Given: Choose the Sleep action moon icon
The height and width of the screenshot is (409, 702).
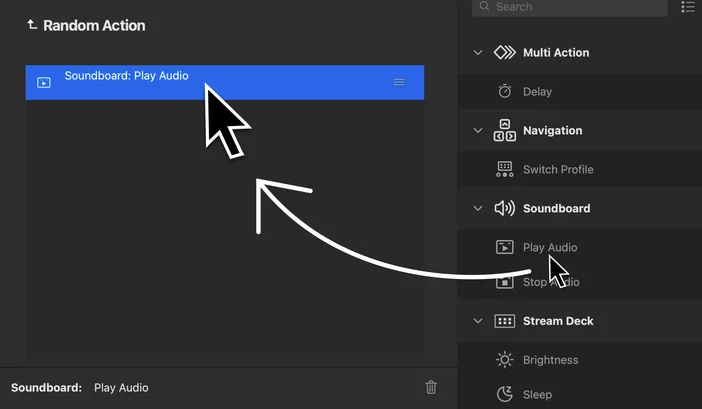Looking at the screenshot, I should pos(505,395).
